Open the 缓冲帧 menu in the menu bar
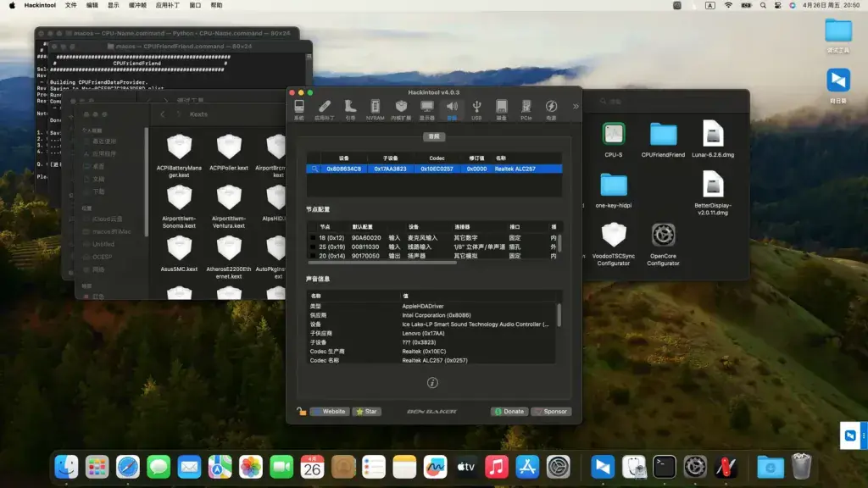 point(137,6)
